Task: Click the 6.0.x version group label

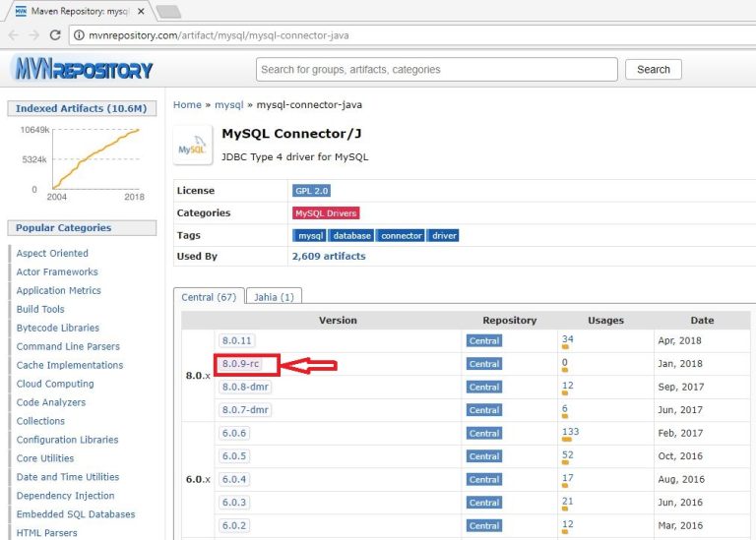Action: coord(198,479)
